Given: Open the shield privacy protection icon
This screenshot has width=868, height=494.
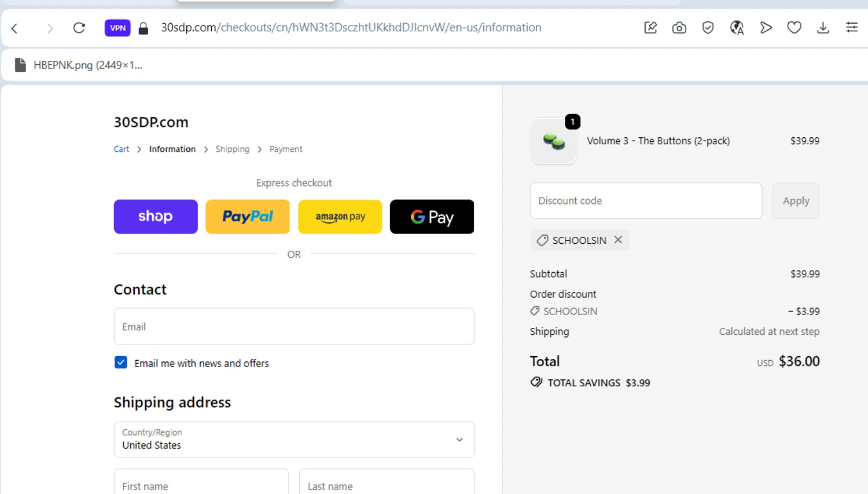Looking at the screenshot, I should coord(708,28).
